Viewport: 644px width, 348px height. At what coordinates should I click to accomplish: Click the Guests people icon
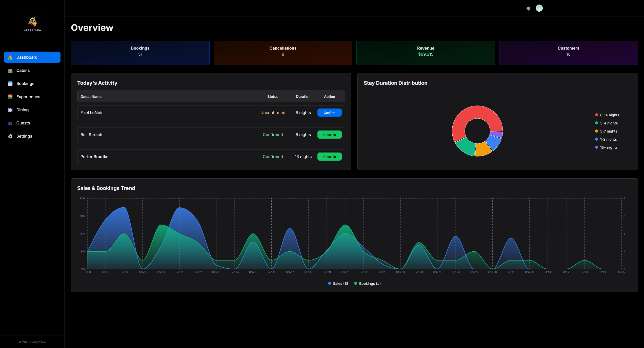[x=10, y=123]
